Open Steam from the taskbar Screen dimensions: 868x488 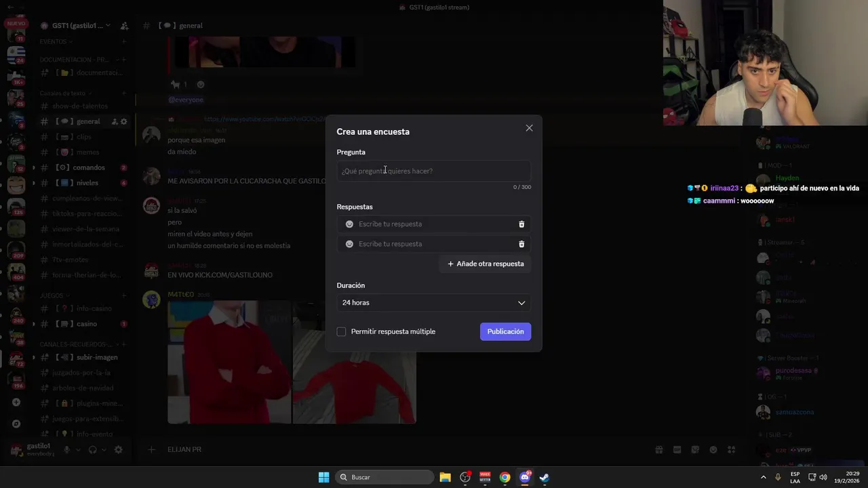click(545, 477)
